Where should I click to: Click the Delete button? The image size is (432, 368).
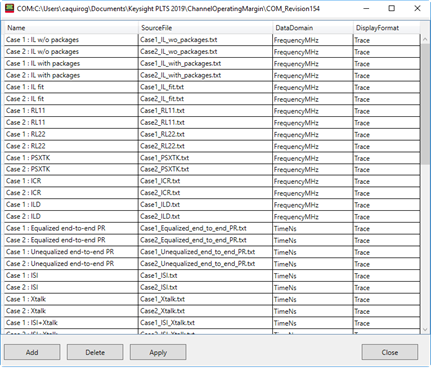click(95, 352)
